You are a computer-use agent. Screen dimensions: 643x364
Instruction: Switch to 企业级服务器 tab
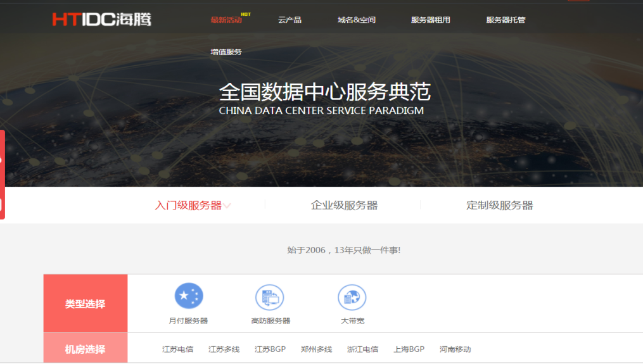[344, 206]
